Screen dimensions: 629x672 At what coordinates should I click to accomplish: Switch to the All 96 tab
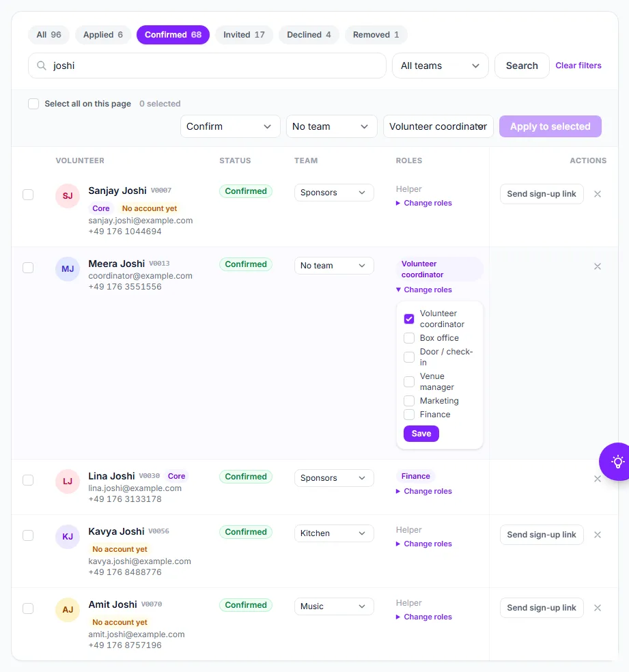coord(49,35)
